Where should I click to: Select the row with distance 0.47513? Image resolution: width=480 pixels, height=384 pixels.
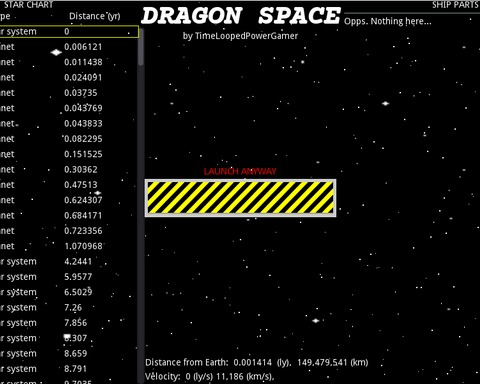(69, 185)
